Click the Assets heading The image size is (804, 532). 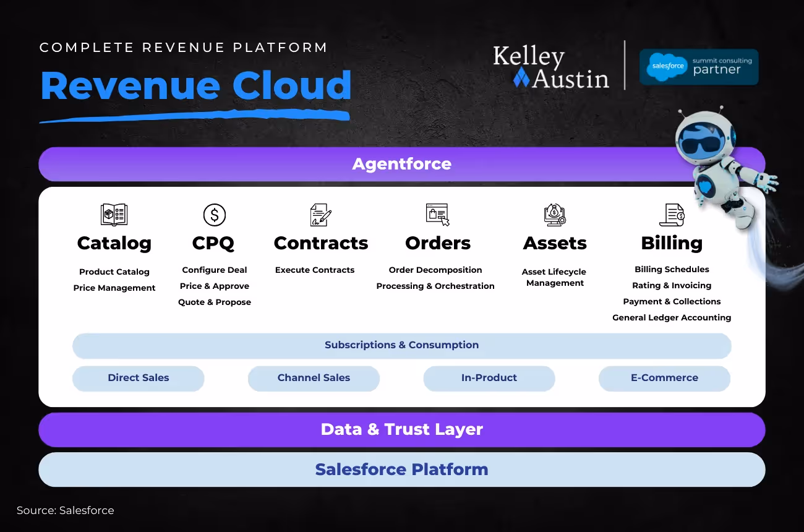pyautogui.click(x=555, y=243)
